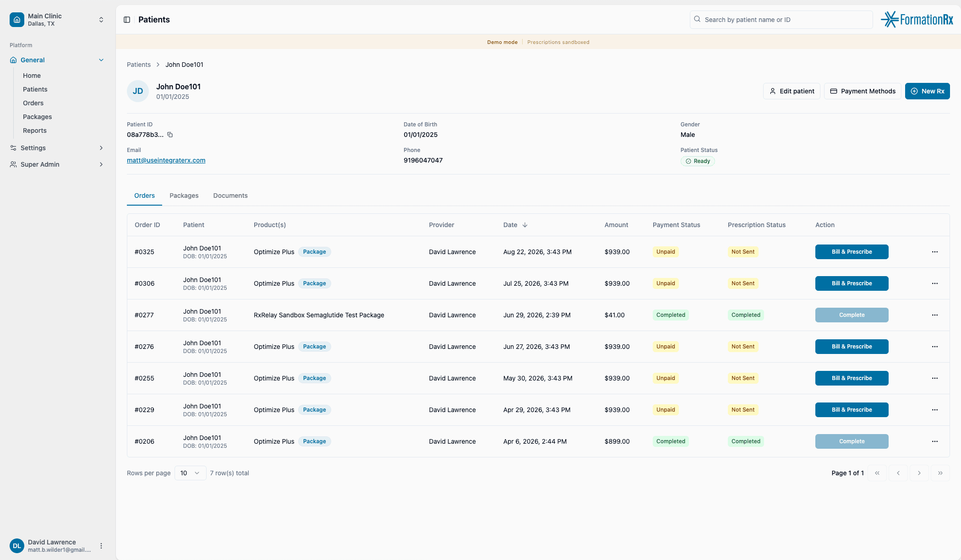The width and height of the screenshot is (961, 560).
Task: Create a New Rx
Action: 928,91
